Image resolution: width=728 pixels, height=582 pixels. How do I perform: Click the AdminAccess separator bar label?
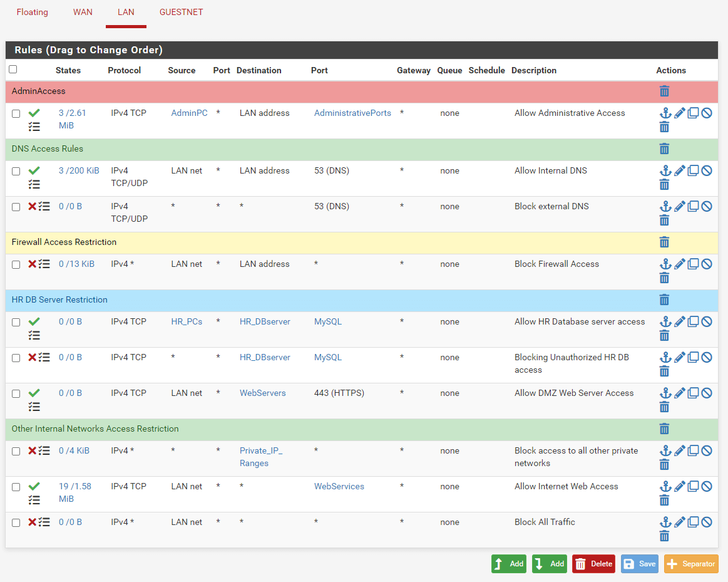tap(39, 91)
